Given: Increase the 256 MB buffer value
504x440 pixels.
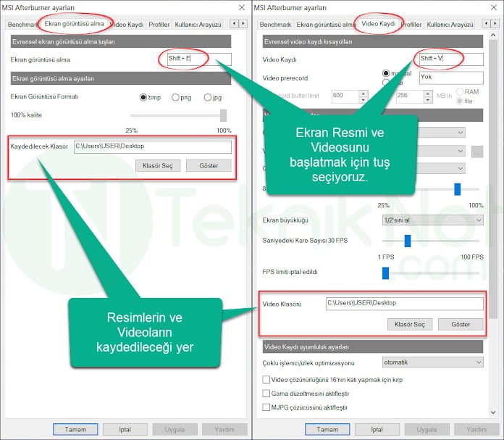Looking at the screenshot, I should [x=428, y=94].
